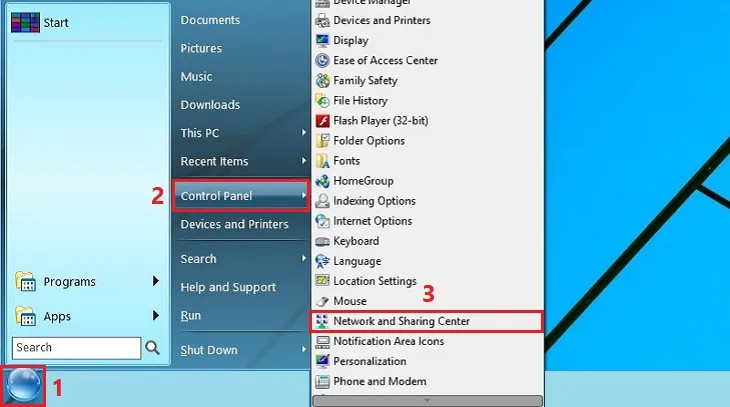
Task: Open Documents from Start menu
Action: click(210, 20)
